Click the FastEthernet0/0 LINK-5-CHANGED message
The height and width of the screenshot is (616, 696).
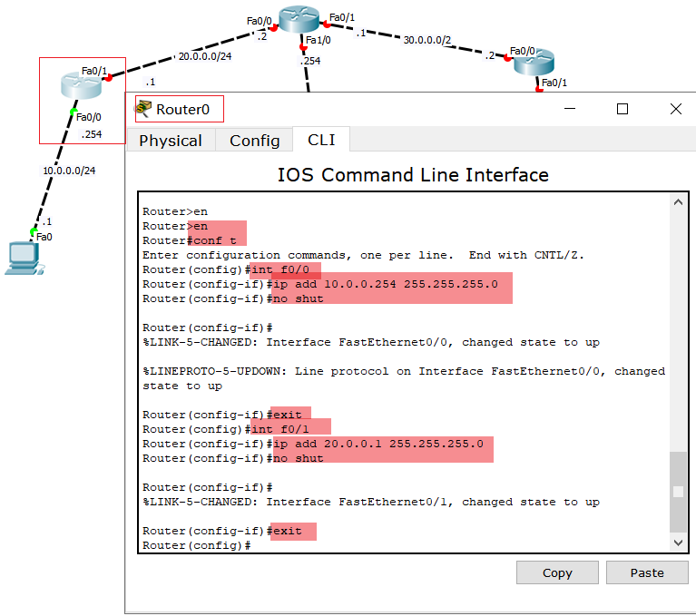point(370,342)
